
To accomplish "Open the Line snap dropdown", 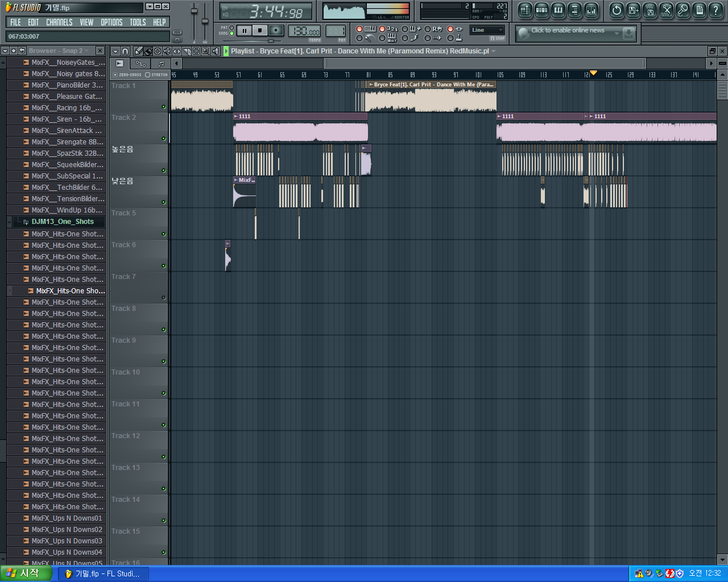I will (487, 30).
